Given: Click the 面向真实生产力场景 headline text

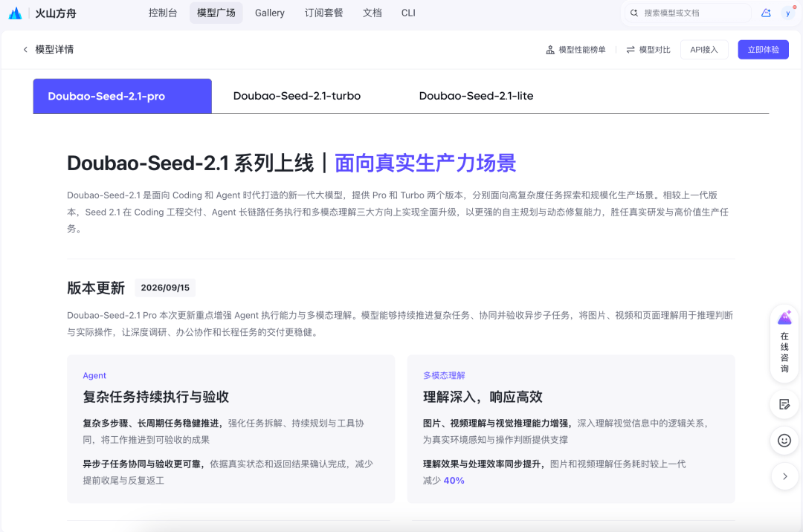Looking at the screenshot, I should click(425, 163).
